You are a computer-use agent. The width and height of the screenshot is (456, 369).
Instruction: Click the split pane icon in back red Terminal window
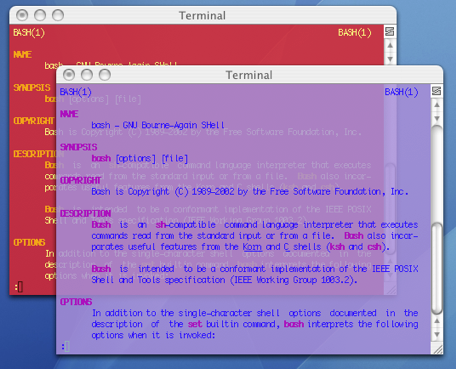390,32
